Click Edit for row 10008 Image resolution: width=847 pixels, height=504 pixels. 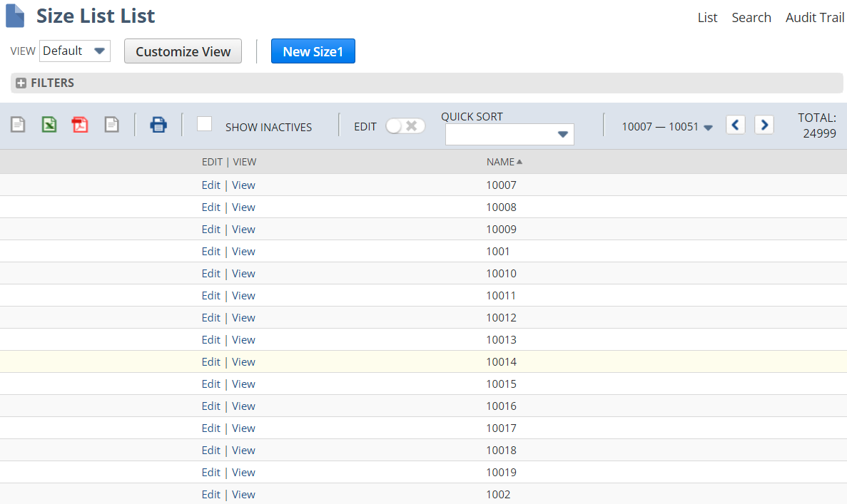(211, 207)
